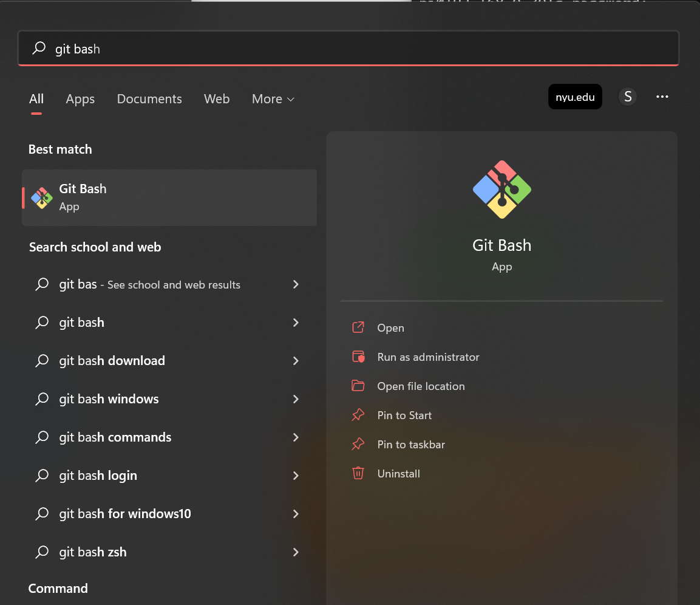This screenshot has width=700, height=605.
Task: Click the Open file location folder icon
Action: pos(358,386)
